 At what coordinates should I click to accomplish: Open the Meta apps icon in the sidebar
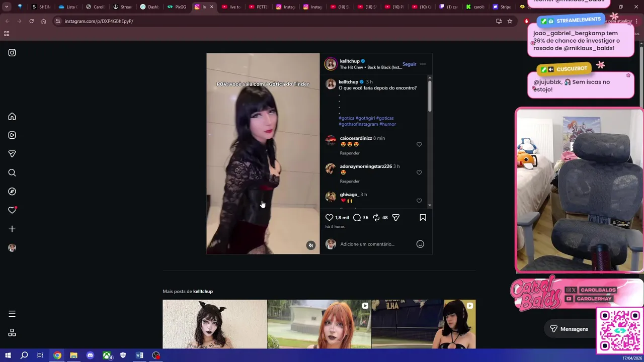(12, 333)
